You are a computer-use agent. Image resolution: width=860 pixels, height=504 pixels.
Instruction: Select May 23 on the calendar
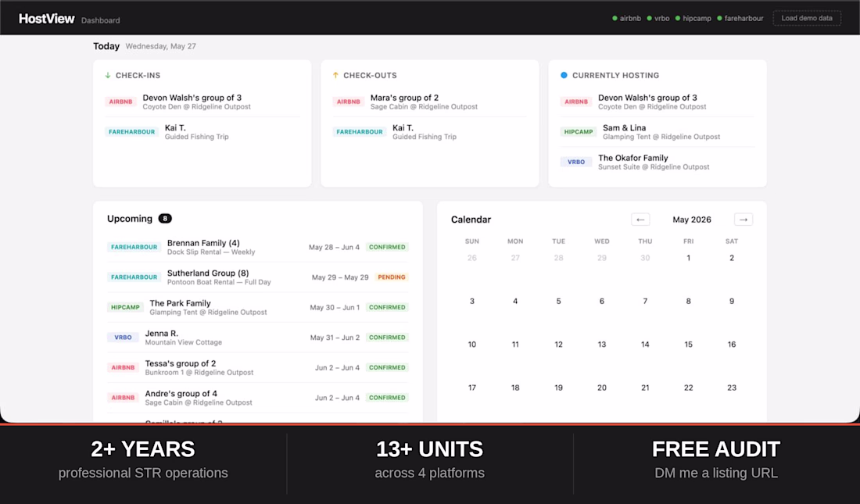point(732,388)
